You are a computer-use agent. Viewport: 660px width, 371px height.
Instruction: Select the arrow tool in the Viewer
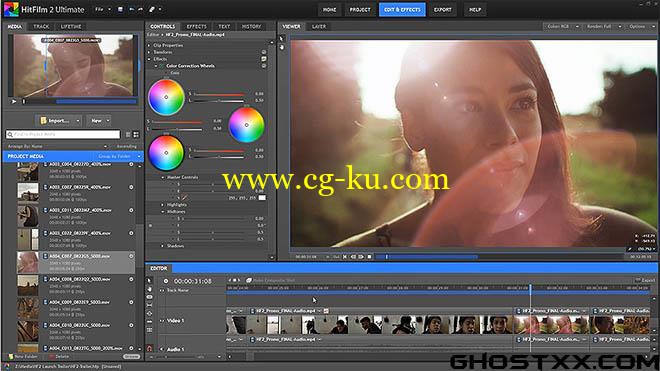pyautogui.click(x=282, y=39)
